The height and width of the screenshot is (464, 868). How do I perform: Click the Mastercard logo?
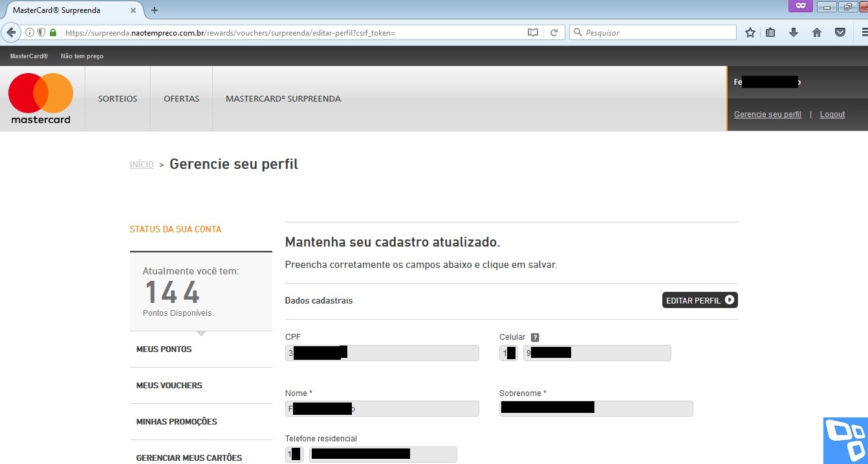point(40,98)
